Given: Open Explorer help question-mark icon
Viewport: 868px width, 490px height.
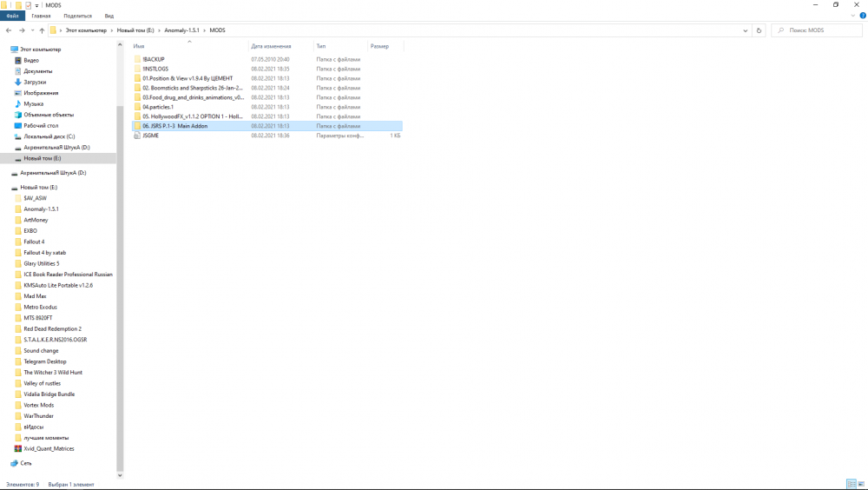Looking at the screenshot, I should coord(863,16).
